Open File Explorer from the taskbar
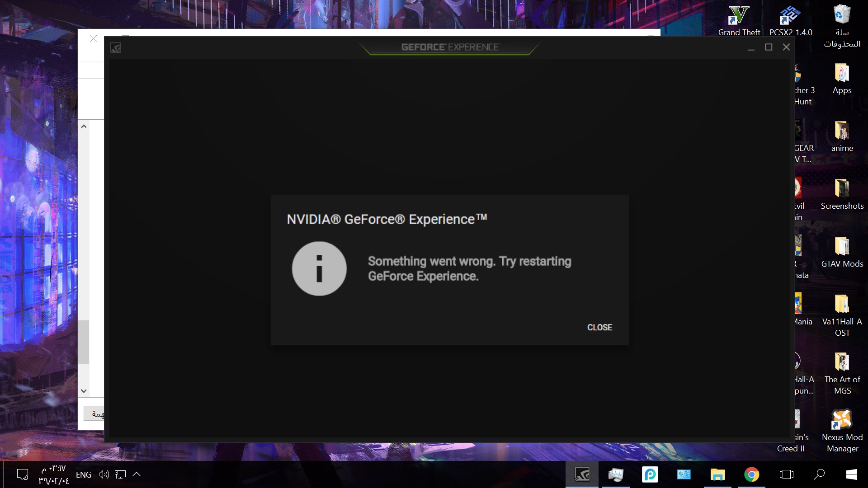 717,474
